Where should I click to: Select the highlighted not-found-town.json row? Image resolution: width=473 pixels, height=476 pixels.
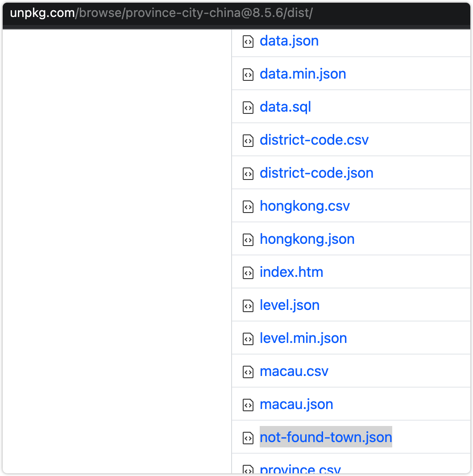pos(326,437)
